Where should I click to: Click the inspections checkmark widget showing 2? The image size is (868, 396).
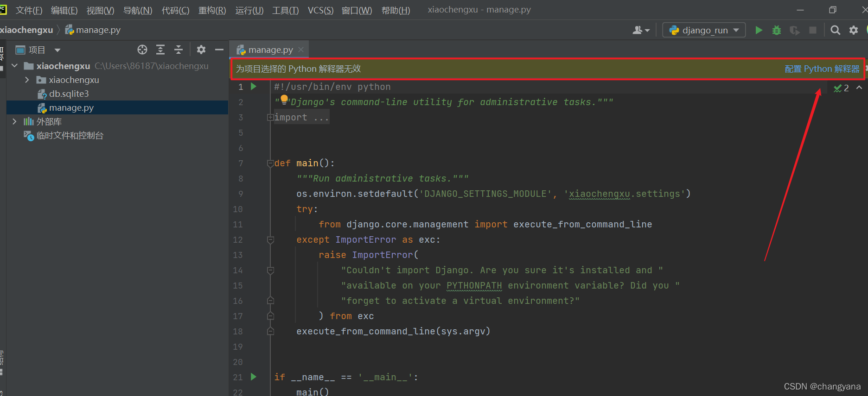click(841, 88)
